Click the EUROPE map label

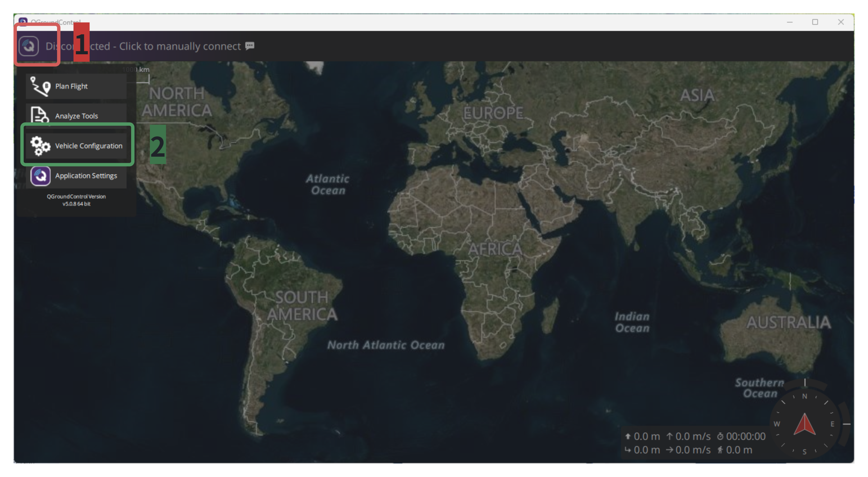(x=493, y=113)
